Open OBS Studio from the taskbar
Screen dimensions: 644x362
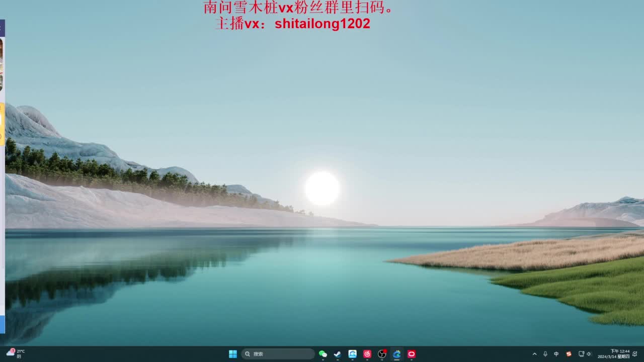click(382, 354)
